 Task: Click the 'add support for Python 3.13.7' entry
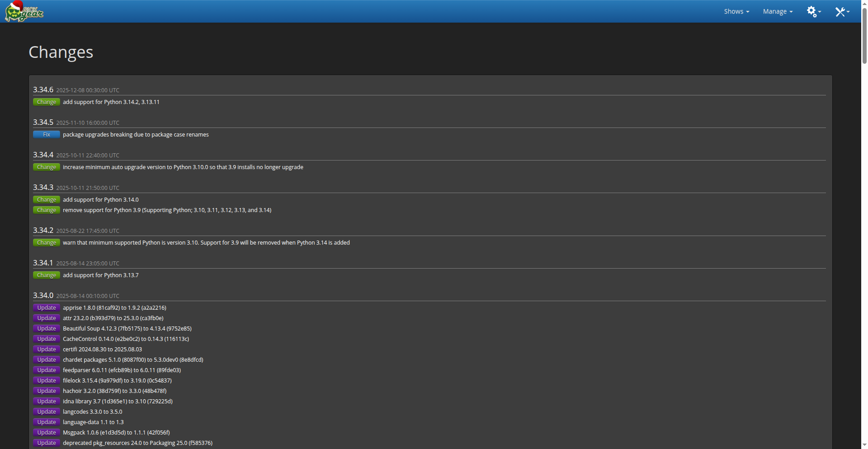tap(100, 275)
